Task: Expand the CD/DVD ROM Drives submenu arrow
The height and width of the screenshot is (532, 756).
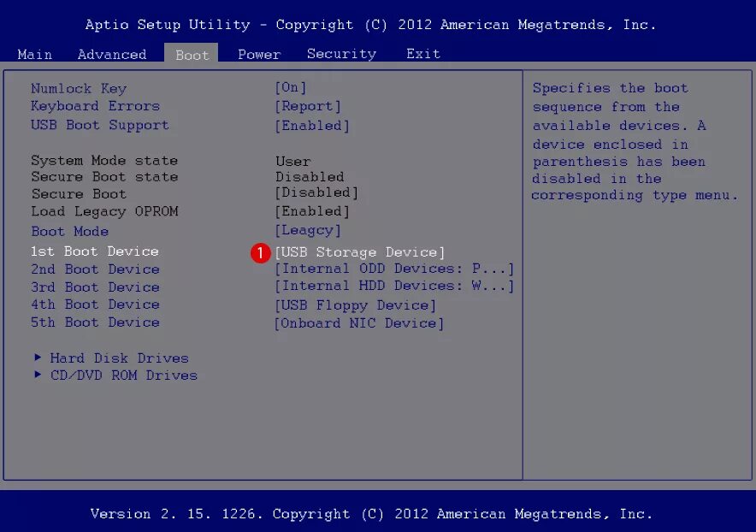Action: (x=38, y=374)
